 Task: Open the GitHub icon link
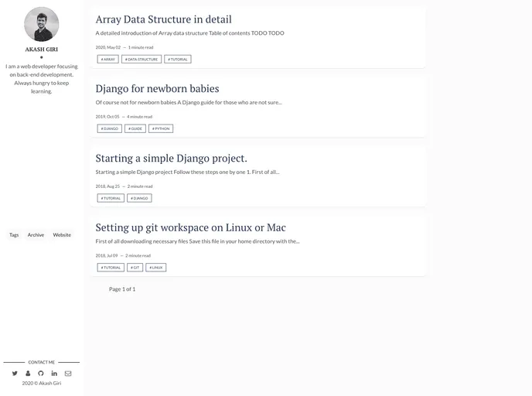[41, 374]
